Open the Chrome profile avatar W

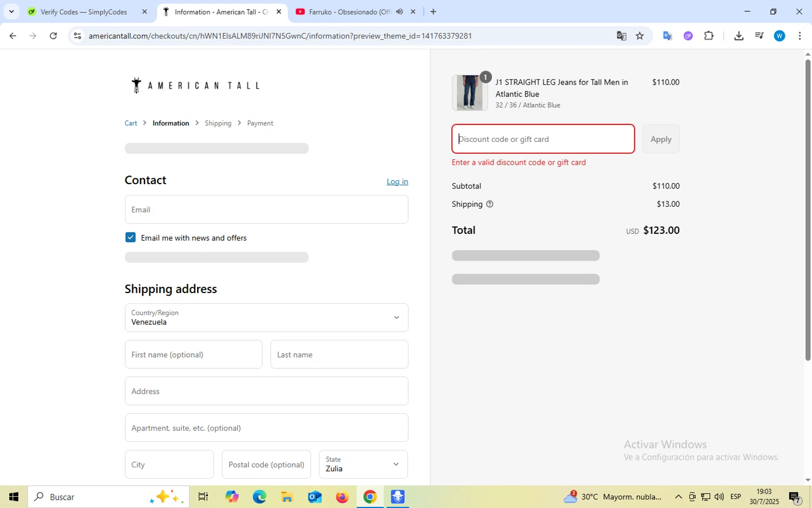coord(780,36)
